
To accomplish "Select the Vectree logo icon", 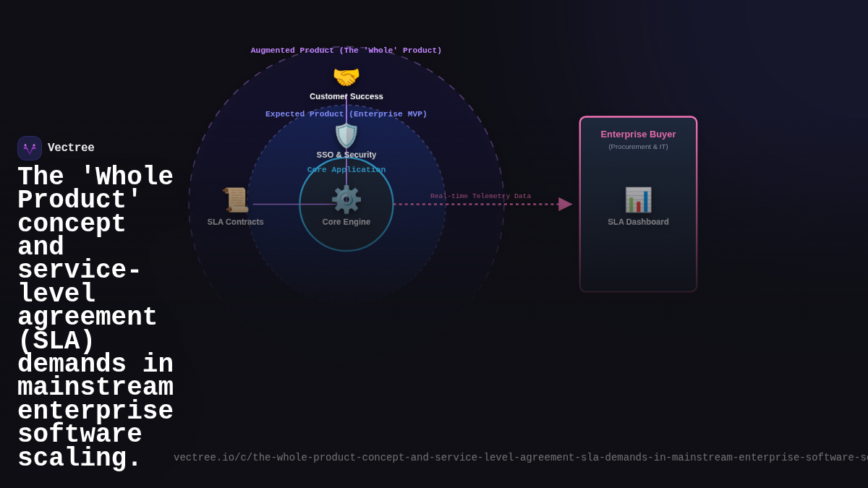I will pos(29,147).
